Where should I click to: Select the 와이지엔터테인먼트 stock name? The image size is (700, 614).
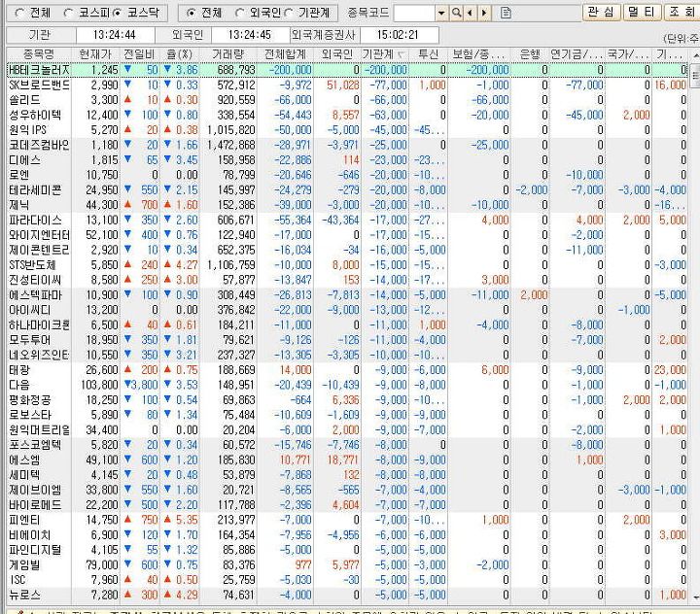[x=39, y=235]
